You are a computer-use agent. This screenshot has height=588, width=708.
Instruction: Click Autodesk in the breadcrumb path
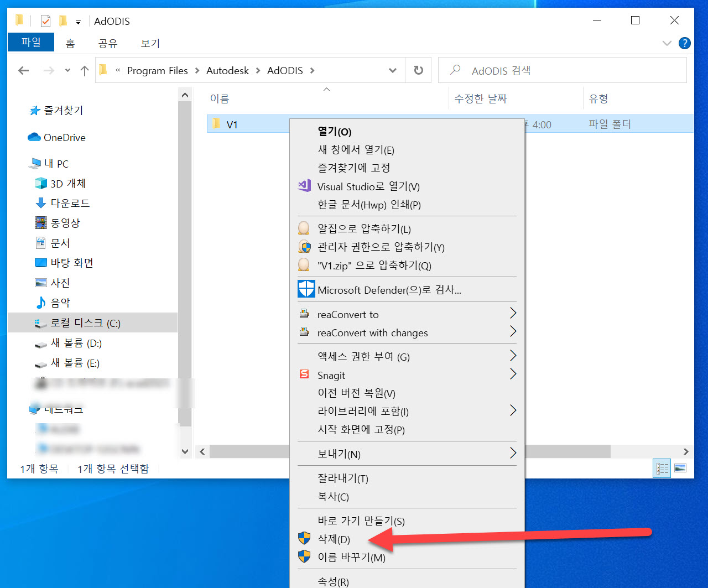click(x=227, y=70)
